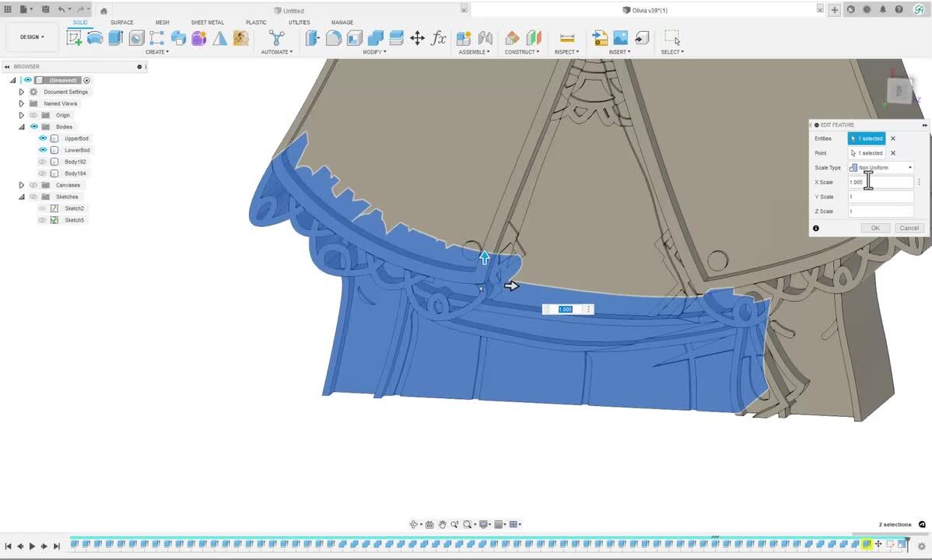Select the Move/Copy tool
Image resolution: width=932 pixels, height=560 pixels.
(x=417, y=38)
